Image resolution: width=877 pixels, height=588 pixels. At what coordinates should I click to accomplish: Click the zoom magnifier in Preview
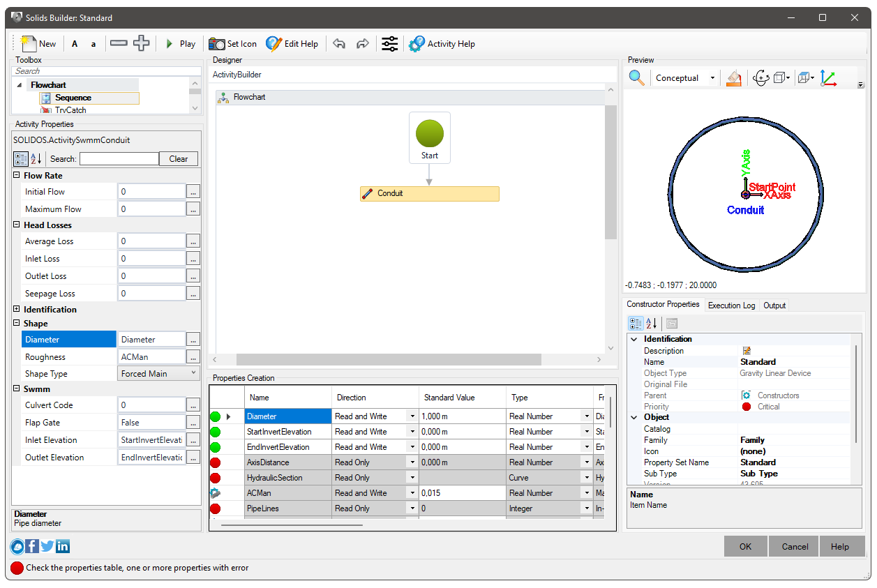637,77
